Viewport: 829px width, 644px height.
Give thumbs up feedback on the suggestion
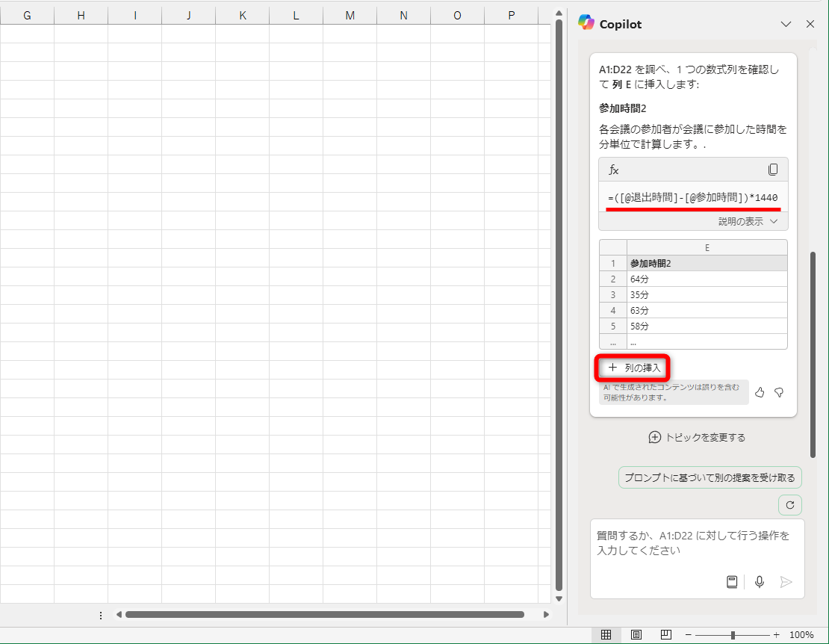(x=760, y=391)
